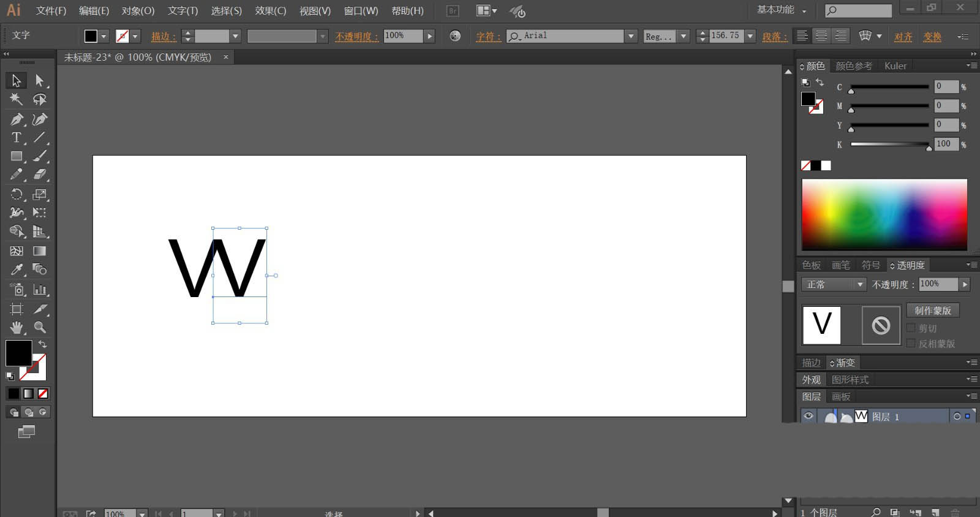Click the K slider in color panel
The width and height of the screenshot is (980, 517).
point(889,144)
